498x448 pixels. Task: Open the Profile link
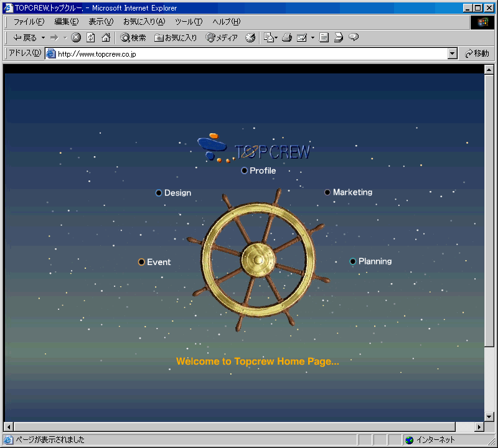[263, 170]
